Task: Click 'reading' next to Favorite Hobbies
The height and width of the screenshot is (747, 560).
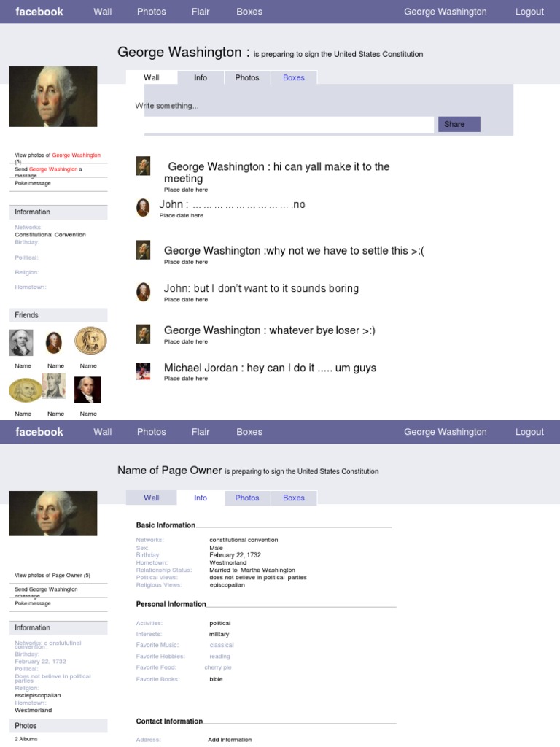Action: [x=219, y=657]
